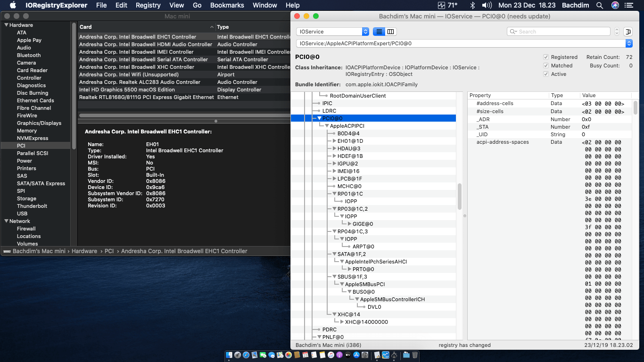Open App Store from the Dock
644x362 pixels.
[356, 355]
